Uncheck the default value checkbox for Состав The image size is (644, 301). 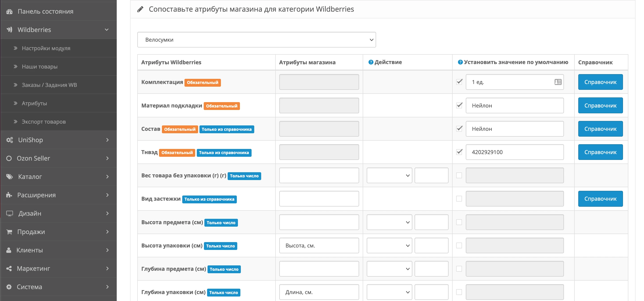pos(459,129)
